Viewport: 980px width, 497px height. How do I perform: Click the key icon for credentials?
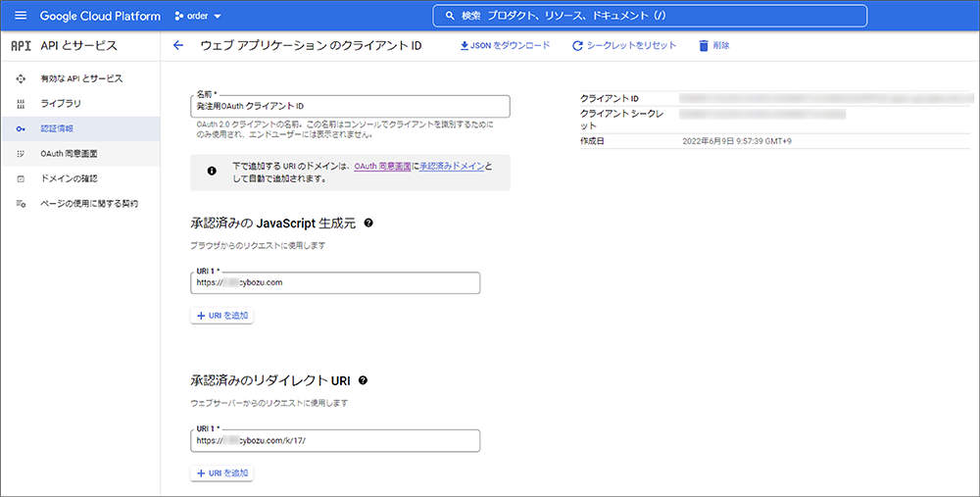[x=21, y=128]
